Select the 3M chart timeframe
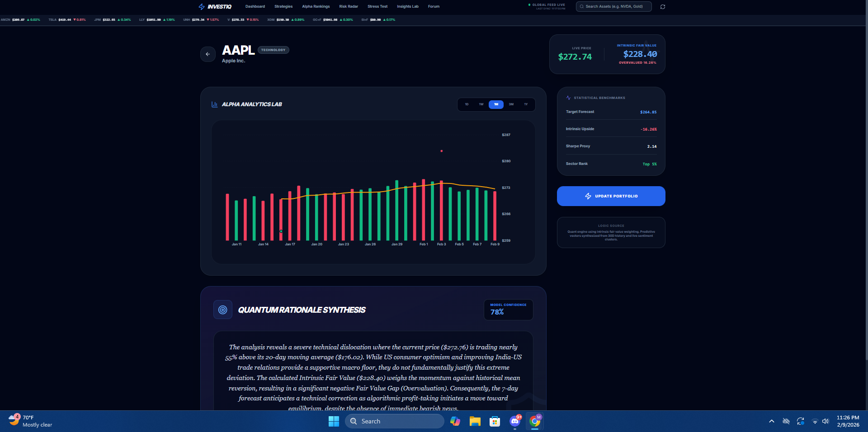The image size is (868, 432). [x=511, y=104]
